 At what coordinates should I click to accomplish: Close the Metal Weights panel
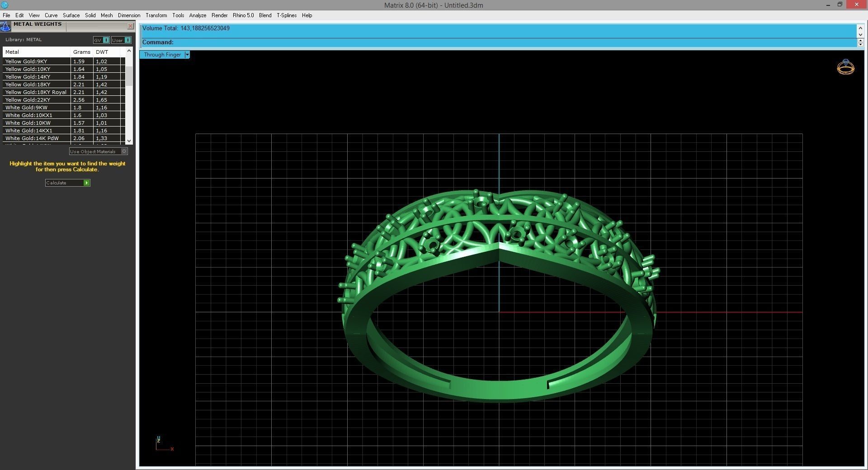pos(130,26)
